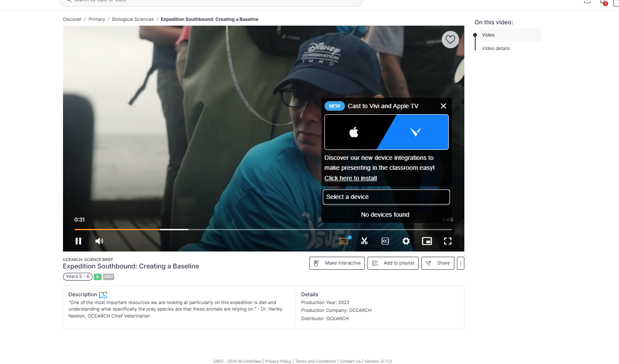Click the description read-aloud icon

103,295
